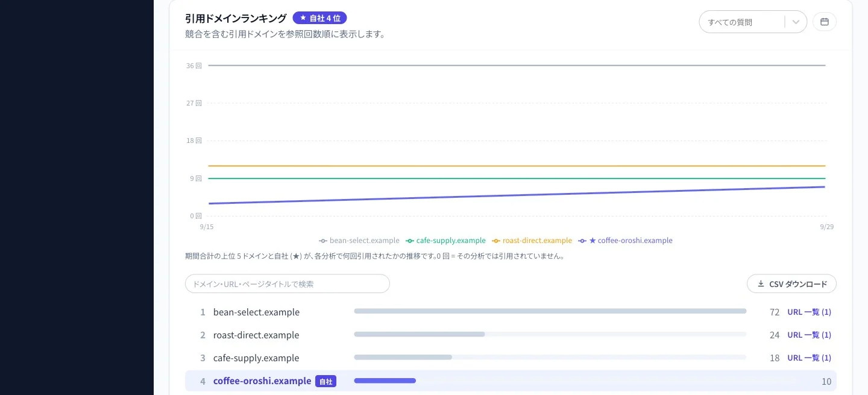
Task: Click the purple bar for coffee-oroshi.example
Action: pos(385,381)
